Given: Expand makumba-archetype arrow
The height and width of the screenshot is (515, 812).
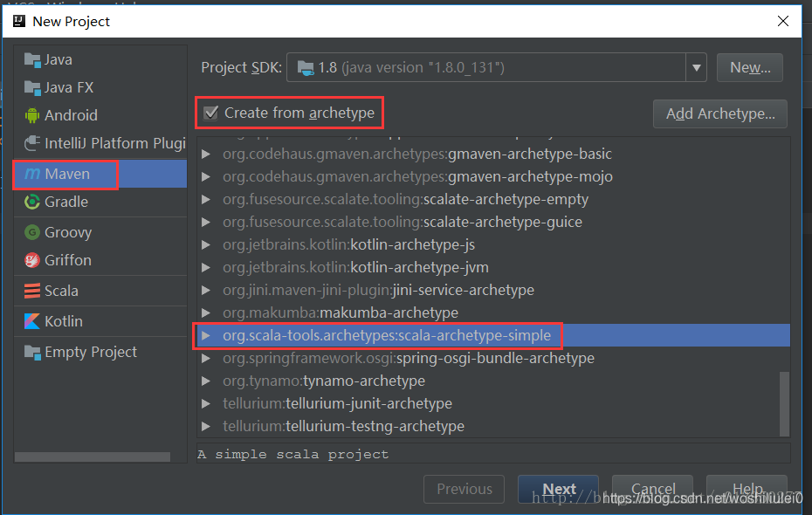Looking at the screenshot, I should pyautogui.click(x=205, y=312).
